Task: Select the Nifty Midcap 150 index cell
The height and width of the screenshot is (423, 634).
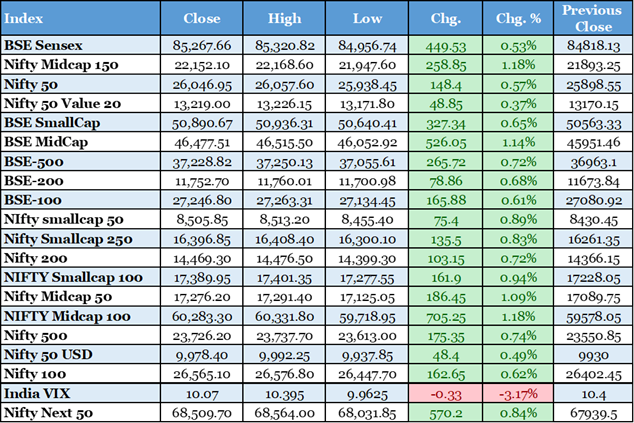Action: 60,64
